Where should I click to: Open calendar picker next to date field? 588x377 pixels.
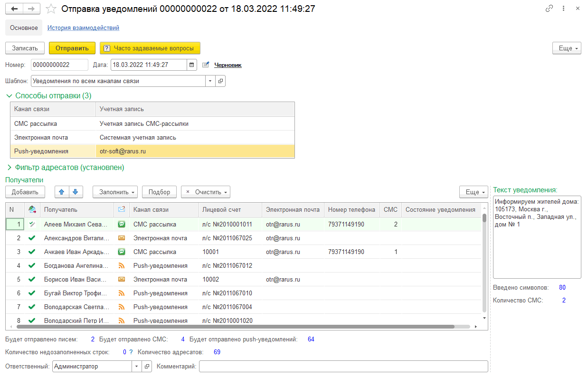191,65
